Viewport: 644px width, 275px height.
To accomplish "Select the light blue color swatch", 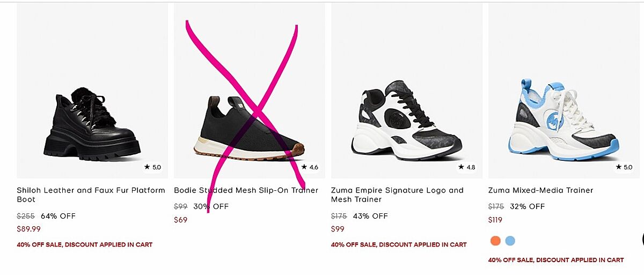I will [x=510, y=241].
